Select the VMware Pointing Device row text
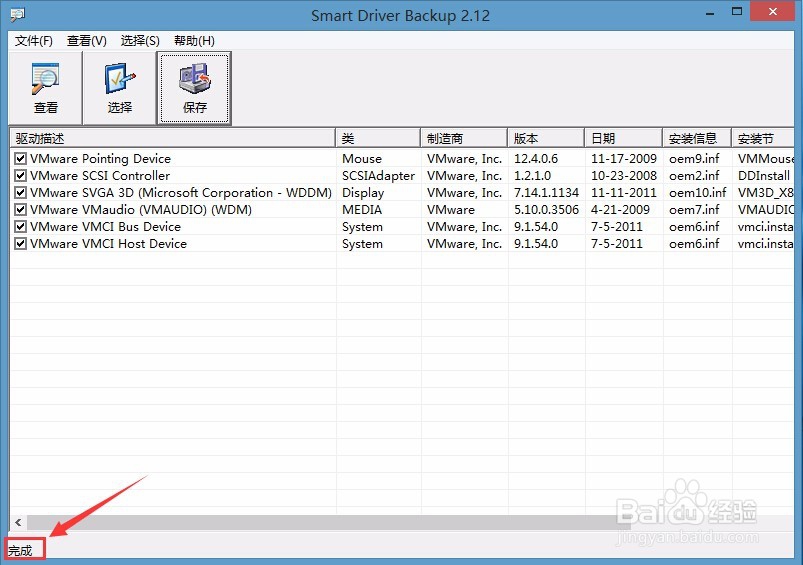The height and width of the screenshot is (565, 803). [100, 158]
